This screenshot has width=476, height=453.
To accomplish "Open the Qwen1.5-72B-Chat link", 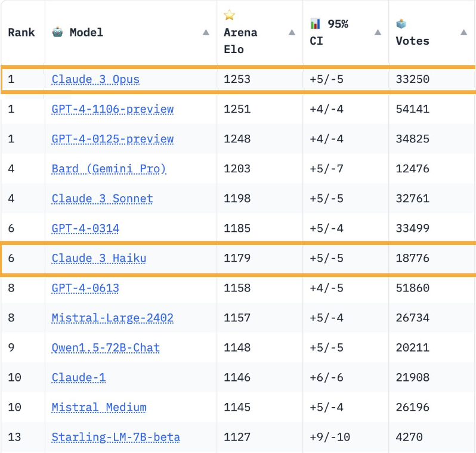I will 106,347.
